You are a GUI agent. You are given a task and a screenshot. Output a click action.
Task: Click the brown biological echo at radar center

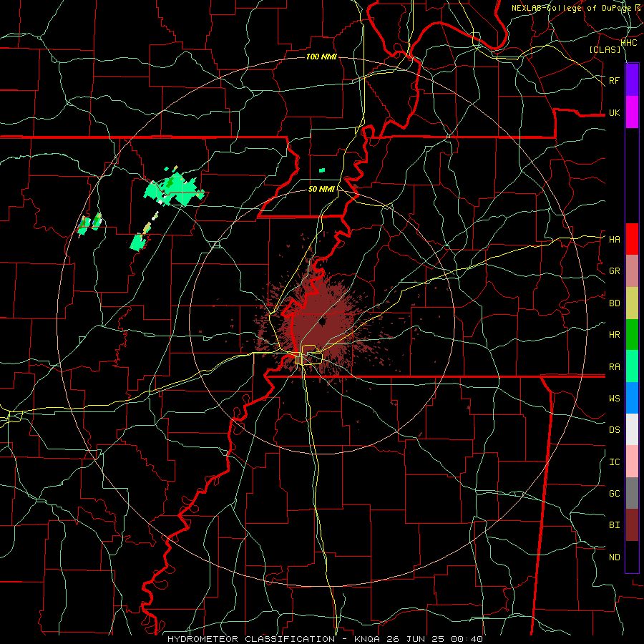[321, 324]
